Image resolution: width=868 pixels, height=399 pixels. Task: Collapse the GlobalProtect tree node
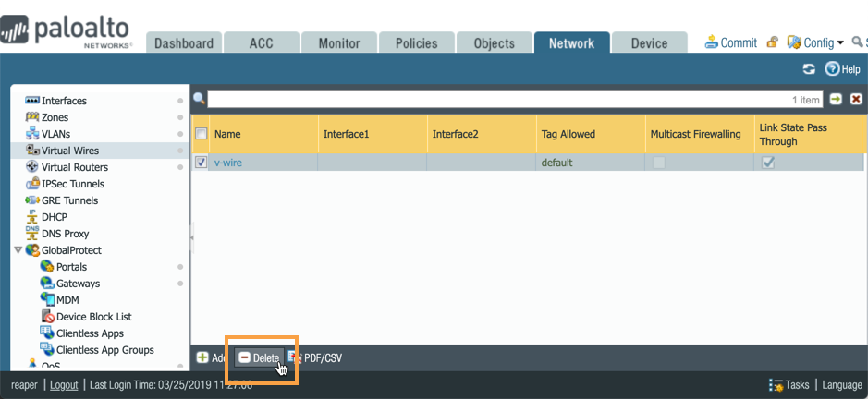18,250
